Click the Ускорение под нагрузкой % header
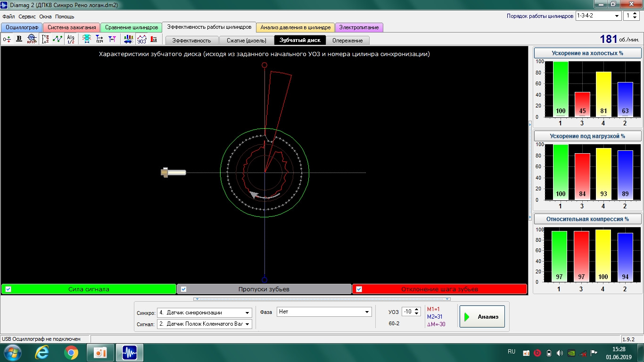The image size is (644, 362). pyautogui.click(x=587, y=136)
